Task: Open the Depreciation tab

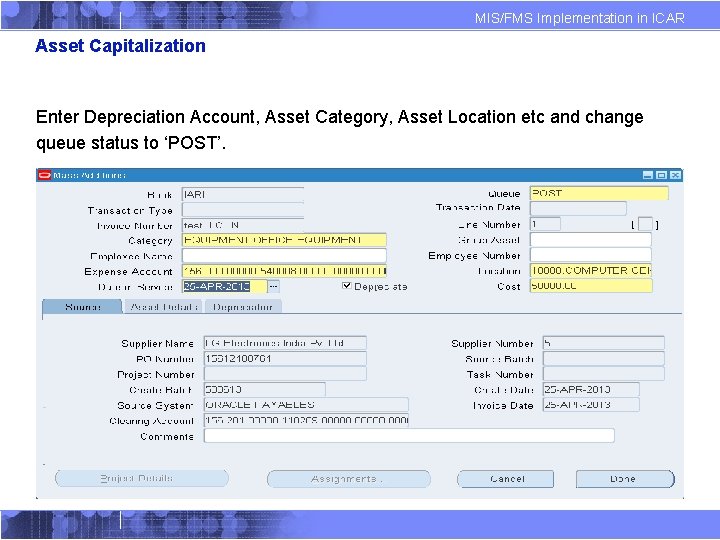Action: coord(243,307)
